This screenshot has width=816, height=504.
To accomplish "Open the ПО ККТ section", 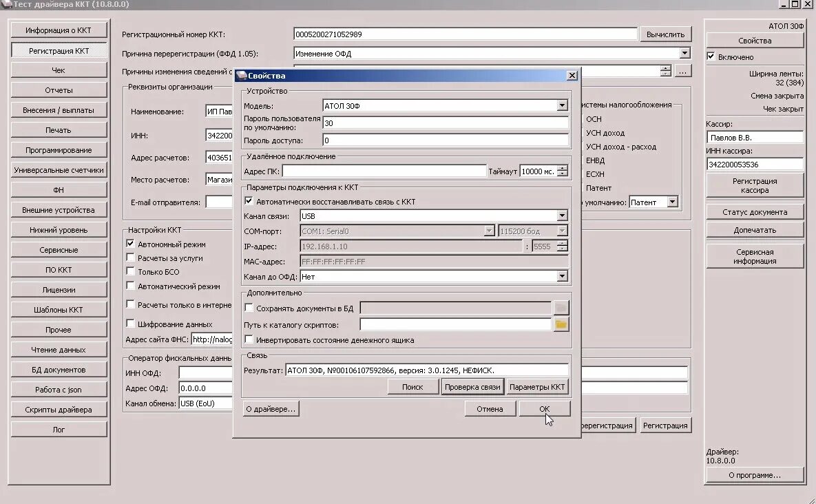I will click(59, 269).
